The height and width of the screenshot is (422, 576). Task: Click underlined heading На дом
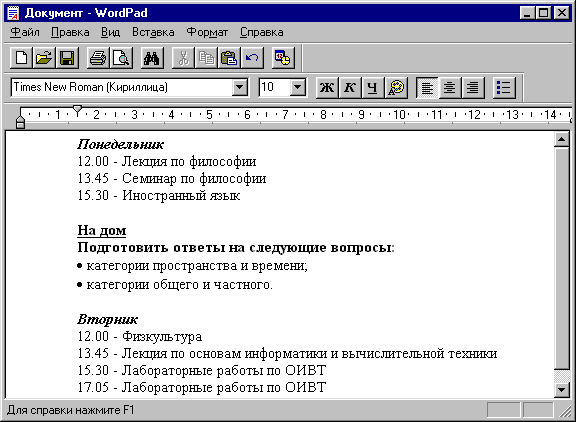point(101,230)
